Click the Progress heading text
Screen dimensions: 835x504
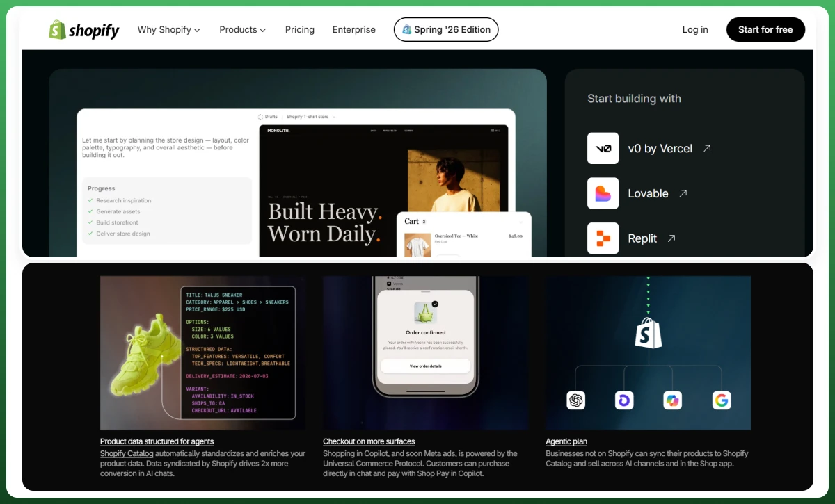tap(102, 188)
